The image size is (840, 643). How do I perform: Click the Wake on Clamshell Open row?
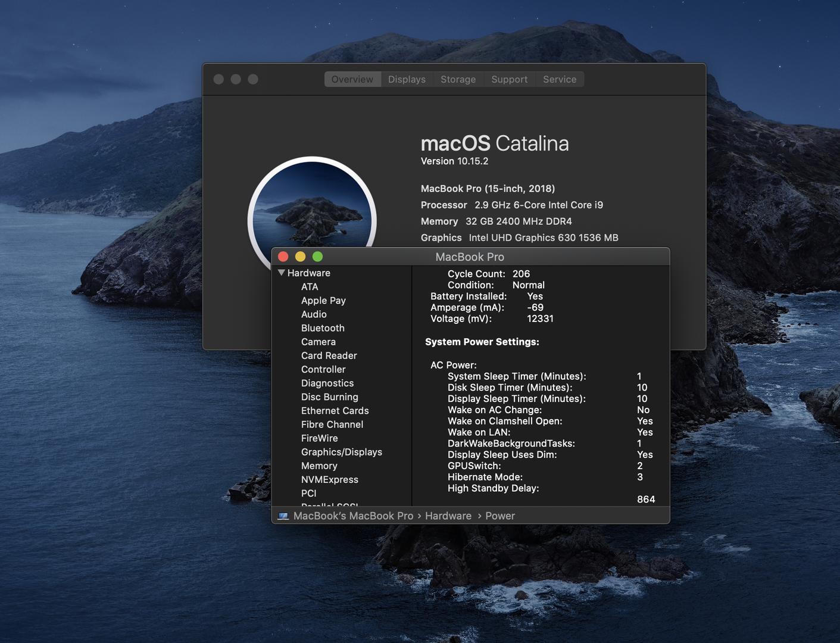click(x=551, y=422)
